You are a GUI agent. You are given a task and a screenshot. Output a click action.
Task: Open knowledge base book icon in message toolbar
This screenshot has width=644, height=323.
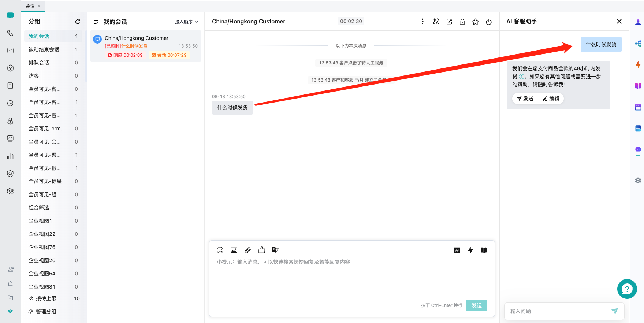click(484, 250)
